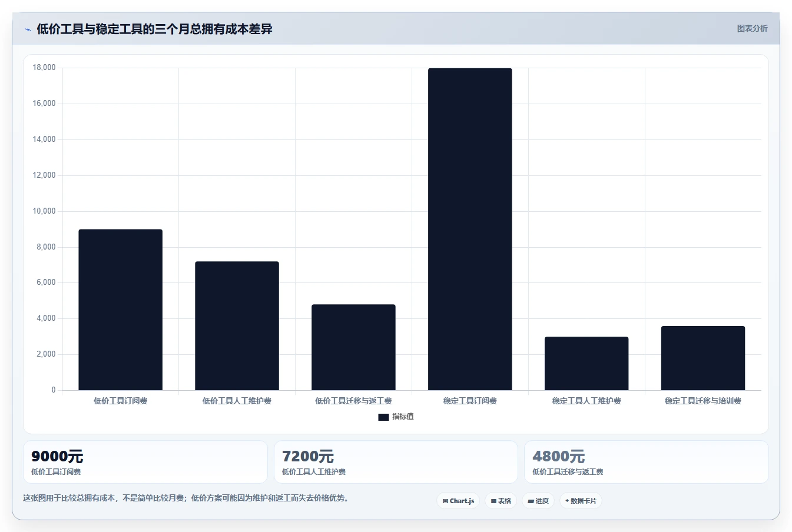This screenshot has height=532, width=792.
Task: Click the 进度 tag
Action: pyautogui.click(x=538, y=501)
